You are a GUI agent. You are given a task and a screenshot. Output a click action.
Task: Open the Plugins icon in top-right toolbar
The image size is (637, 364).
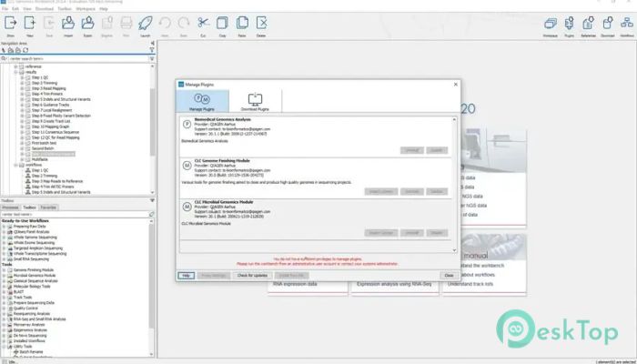point(570,23)
